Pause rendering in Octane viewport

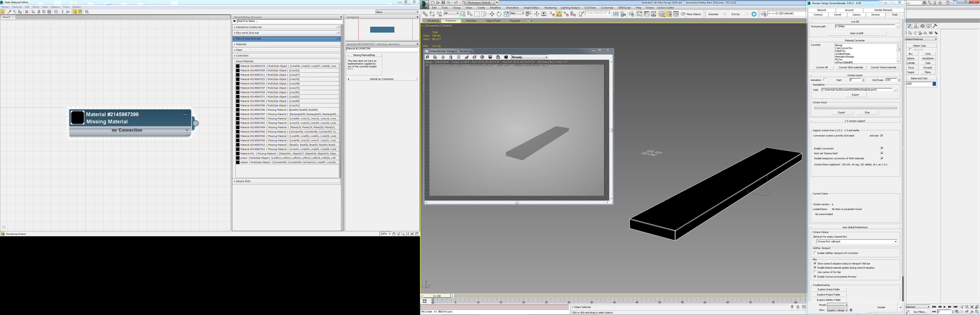click(459, 57)
